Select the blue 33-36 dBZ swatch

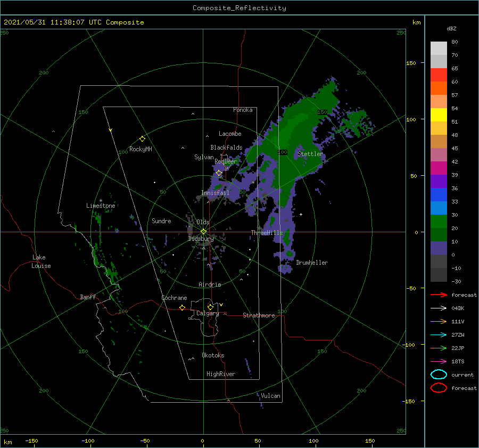[x=439, y=195]
